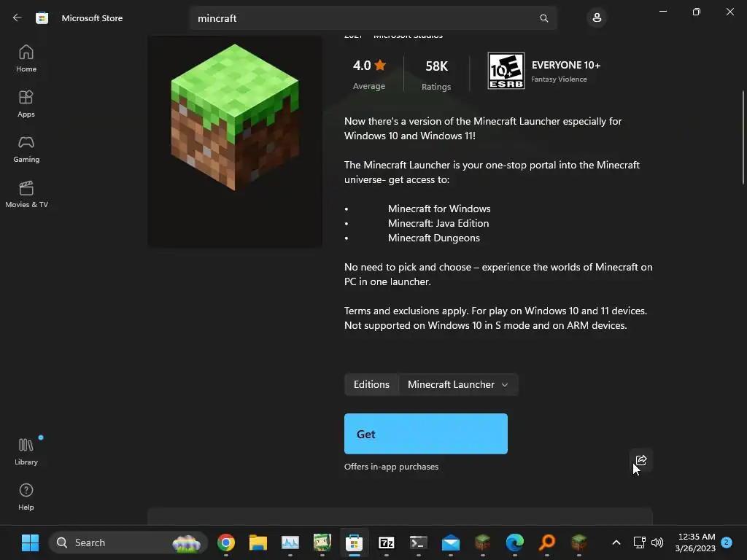Click the search magnifier in the search box

[x=543, y=18]
